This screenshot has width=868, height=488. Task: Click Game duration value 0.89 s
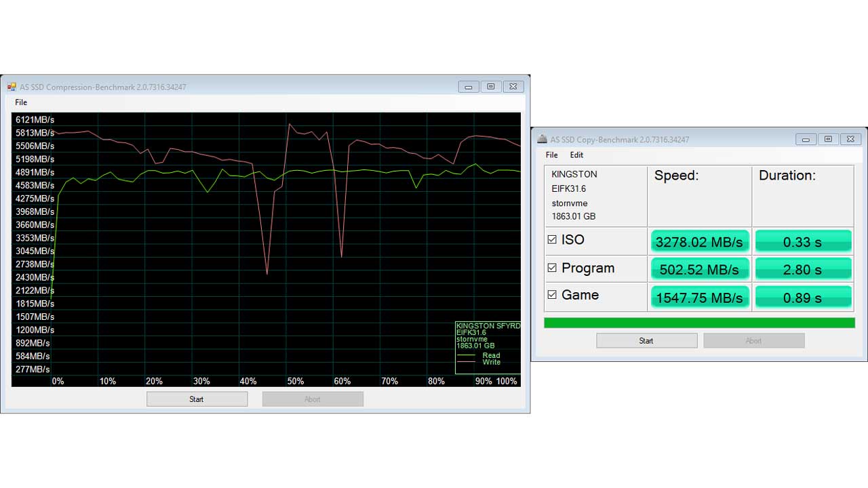(x=803, y=298)
